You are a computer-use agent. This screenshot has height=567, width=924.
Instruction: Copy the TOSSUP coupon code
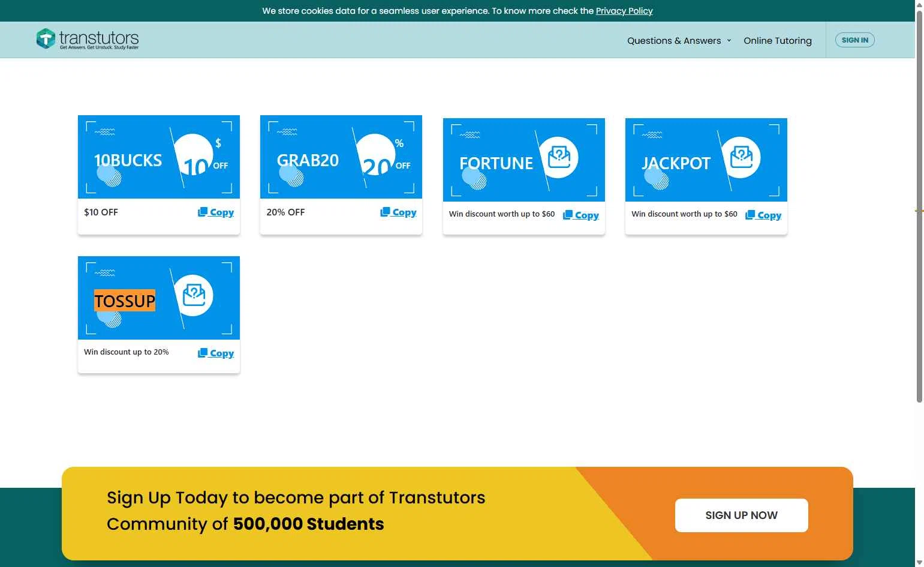[216, 353]
